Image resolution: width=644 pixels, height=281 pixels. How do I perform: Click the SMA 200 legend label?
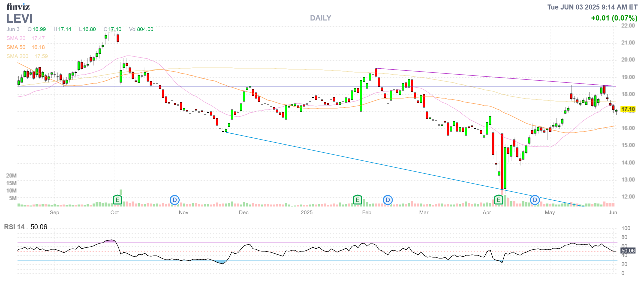17,56
